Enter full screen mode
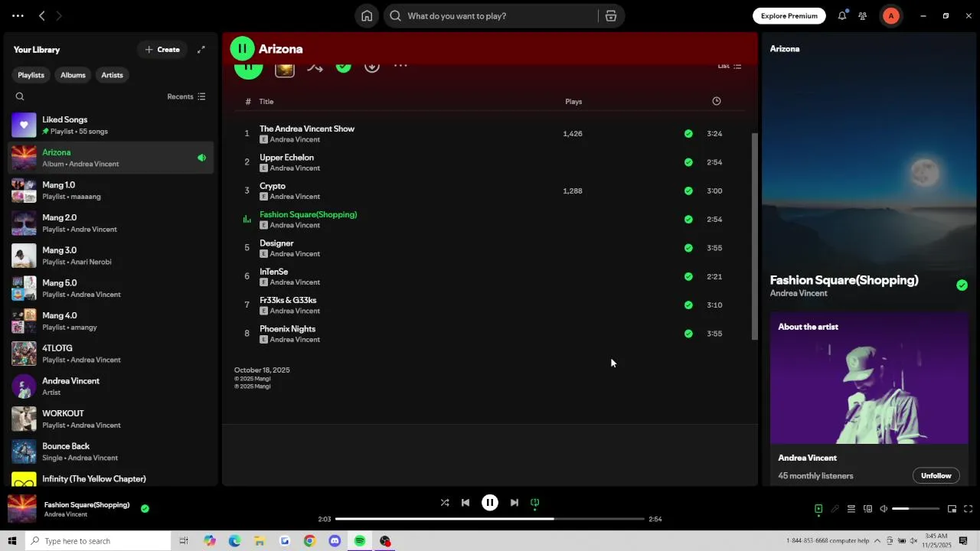 click(x=969, y=509)
